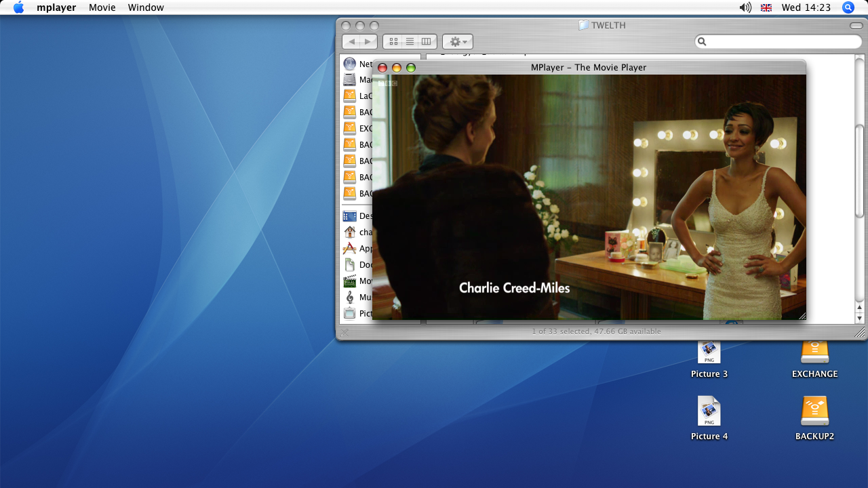Screen dimensions: 868x488
Task: Click the MPlayer - The Movie Player title
Action: click(x=589, y=67)
